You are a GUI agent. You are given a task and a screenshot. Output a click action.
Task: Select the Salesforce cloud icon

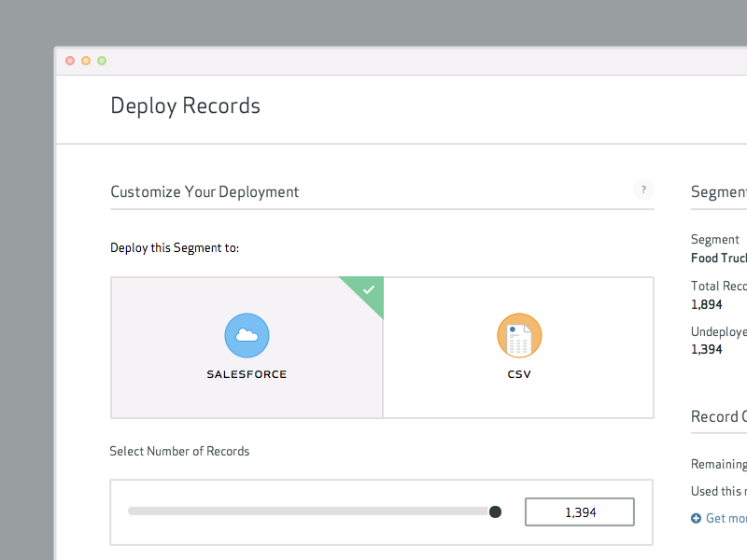click(247, 335)
